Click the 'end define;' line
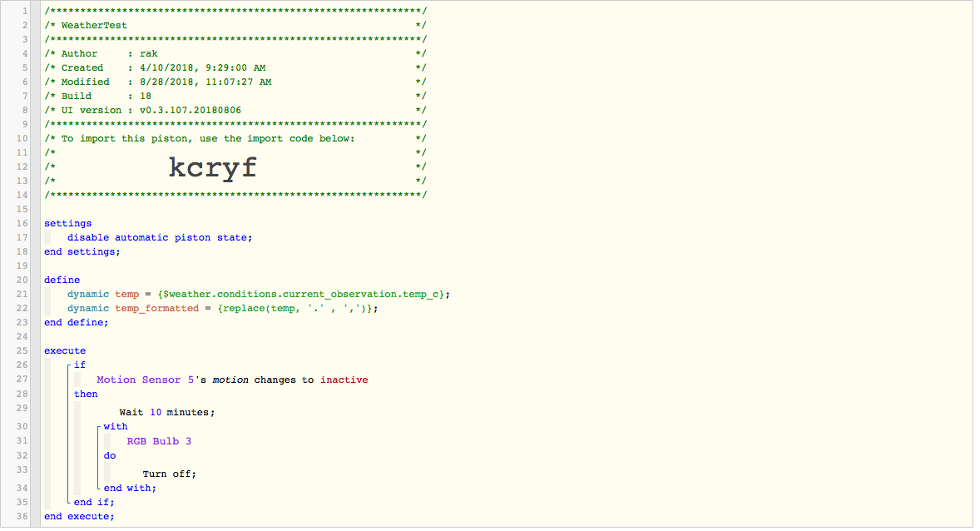980x531 pixels. (x=76, y=323)
